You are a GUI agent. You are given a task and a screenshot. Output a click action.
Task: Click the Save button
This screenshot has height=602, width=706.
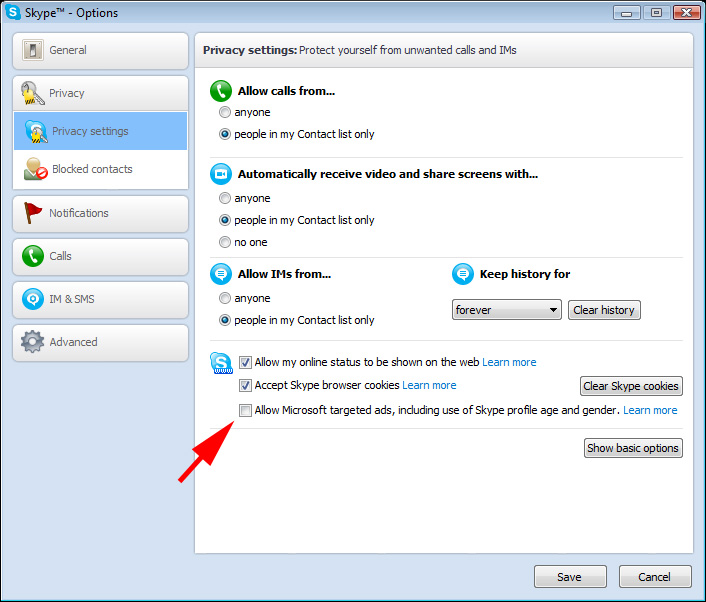570,577
